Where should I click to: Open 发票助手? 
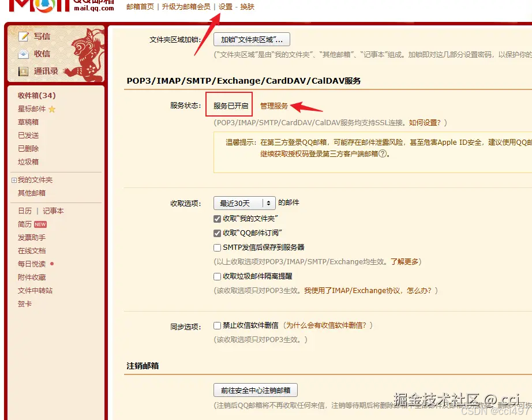pos(32,238)
